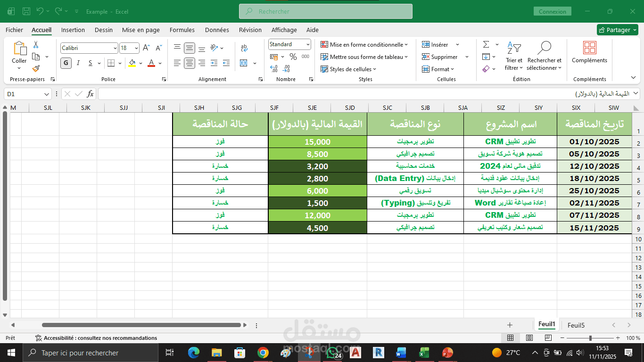
Task: Apply percent number style
Action: pos(293,57)
